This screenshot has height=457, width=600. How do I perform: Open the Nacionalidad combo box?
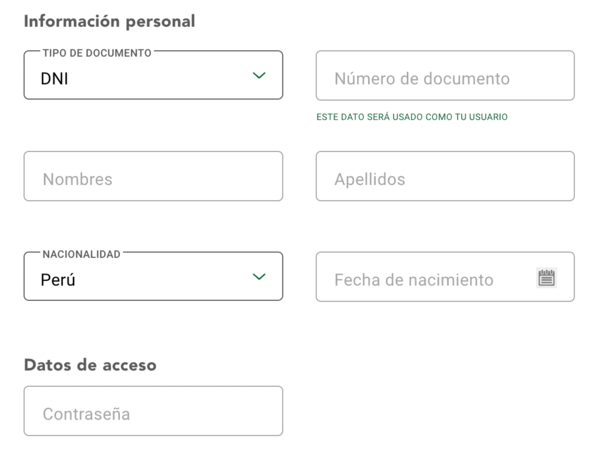(x=153, y=277)
